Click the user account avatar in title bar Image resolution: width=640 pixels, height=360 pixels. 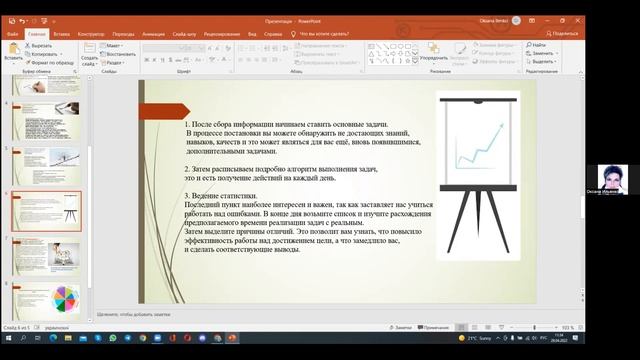point(516,21)
